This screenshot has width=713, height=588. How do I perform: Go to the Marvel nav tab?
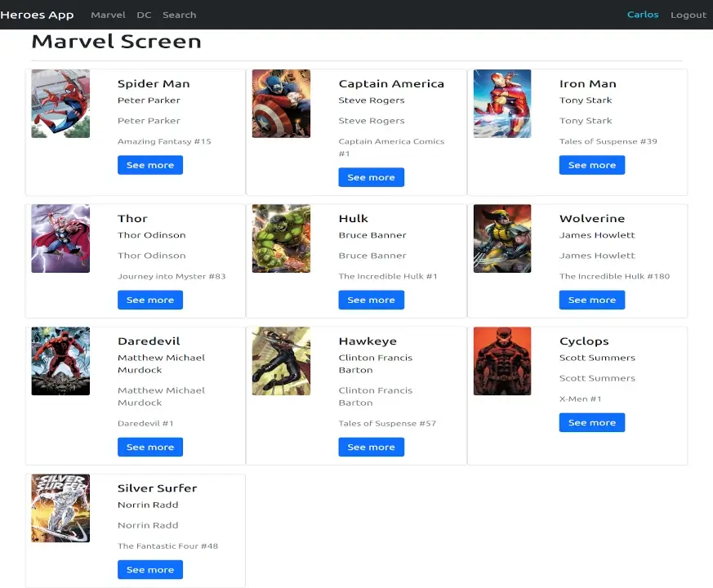(109, 15)
